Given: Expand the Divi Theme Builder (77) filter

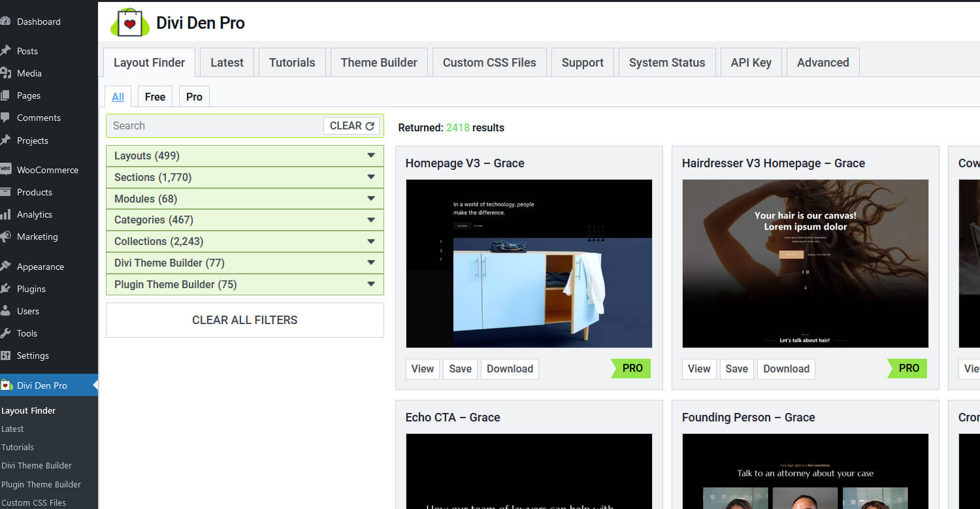Looking at the screenshot, I should pyautogui.click(x=244, y=263).
